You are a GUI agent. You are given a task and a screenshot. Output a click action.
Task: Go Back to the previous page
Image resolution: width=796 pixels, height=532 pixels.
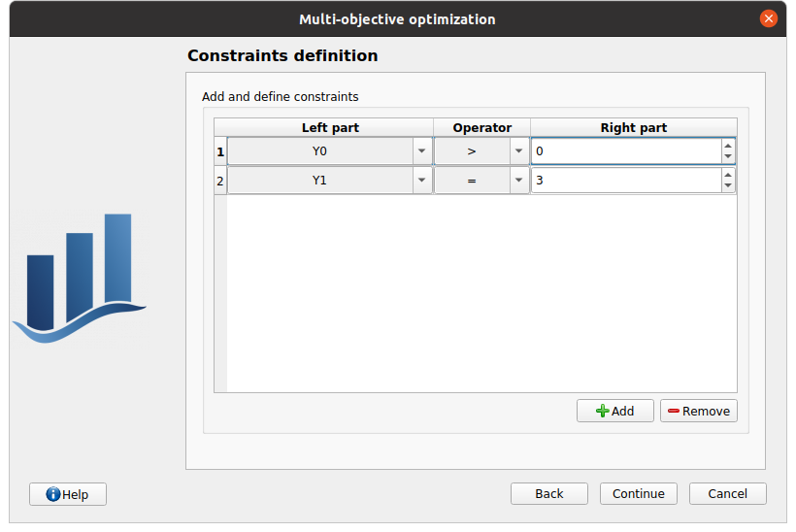pyautogui.click(x=548, y=493)
